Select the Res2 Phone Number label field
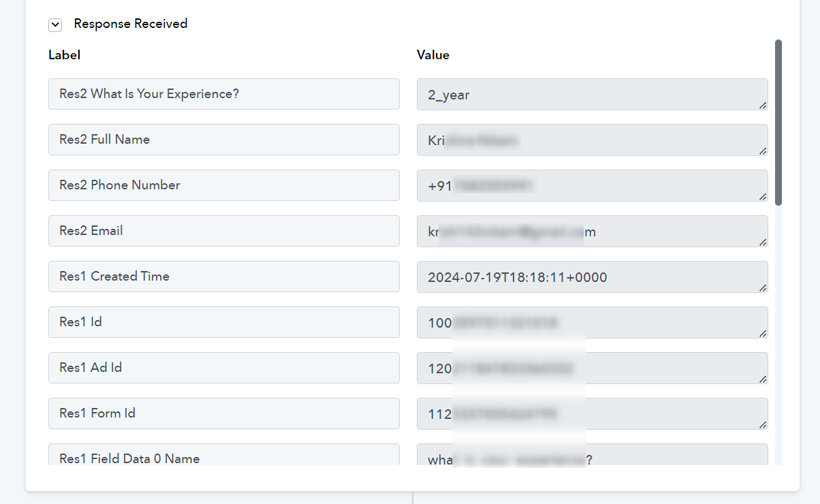820x504 pixels. click(224, 185)
